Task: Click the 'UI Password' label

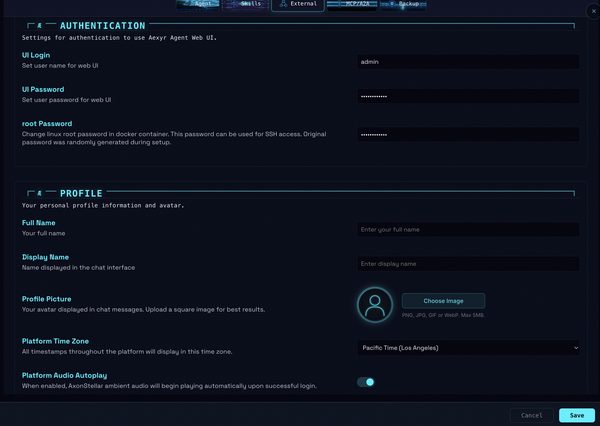Action: [x=43, y=89]
